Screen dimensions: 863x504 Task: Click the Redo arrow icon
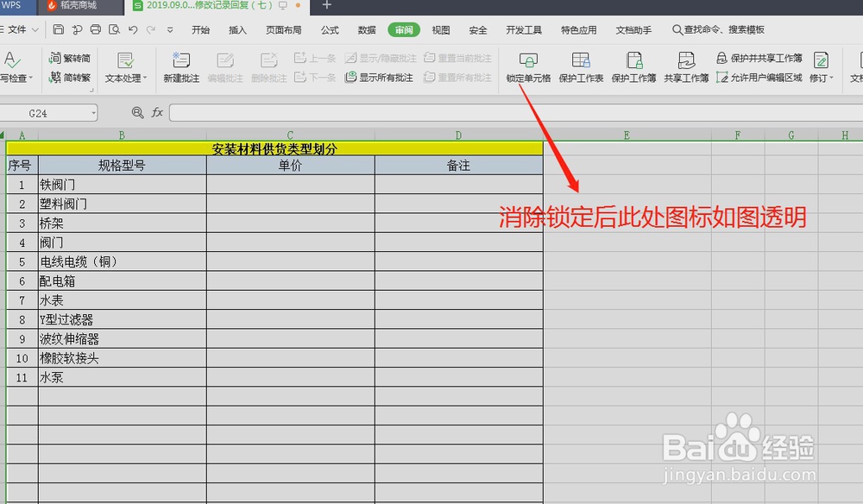(151, 29)
